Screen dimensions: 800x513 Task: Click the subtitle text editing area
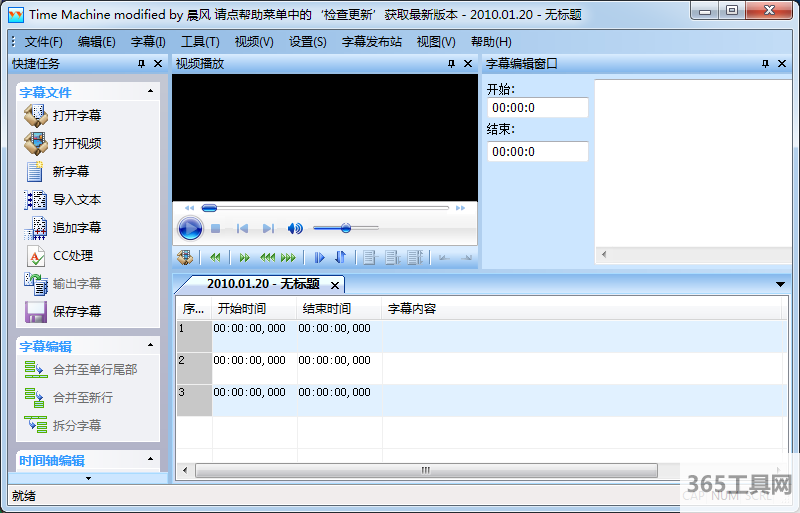tap(693, 163)
